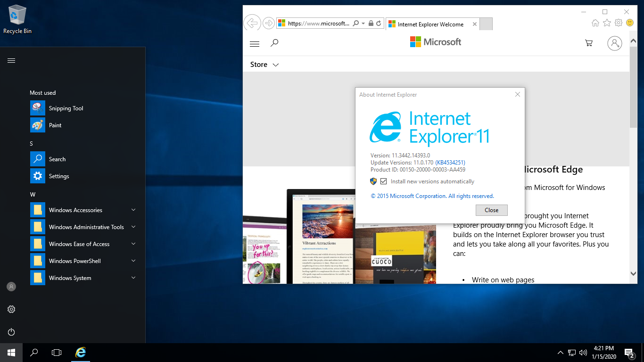The image size is (644, 362).
Task: Uncheck Install new versions automatically
Action: [384, 181]
